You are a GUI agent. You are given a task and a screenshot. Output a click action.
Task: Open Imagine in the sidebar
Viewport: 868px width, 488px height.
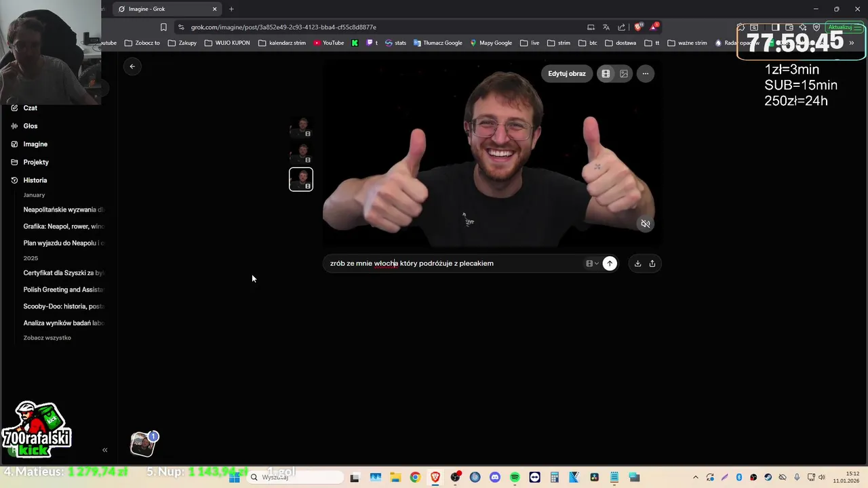click(35, 144)
